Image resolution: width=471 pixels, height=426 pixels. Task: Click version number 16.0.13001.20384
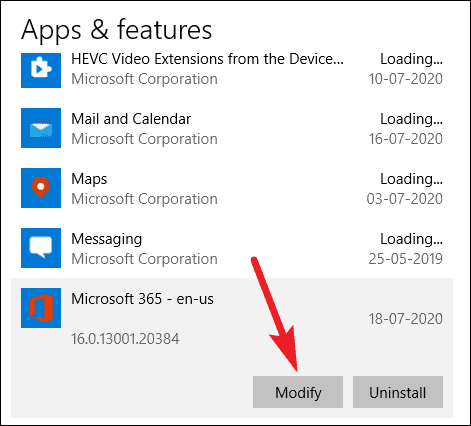tap(125, 339)
